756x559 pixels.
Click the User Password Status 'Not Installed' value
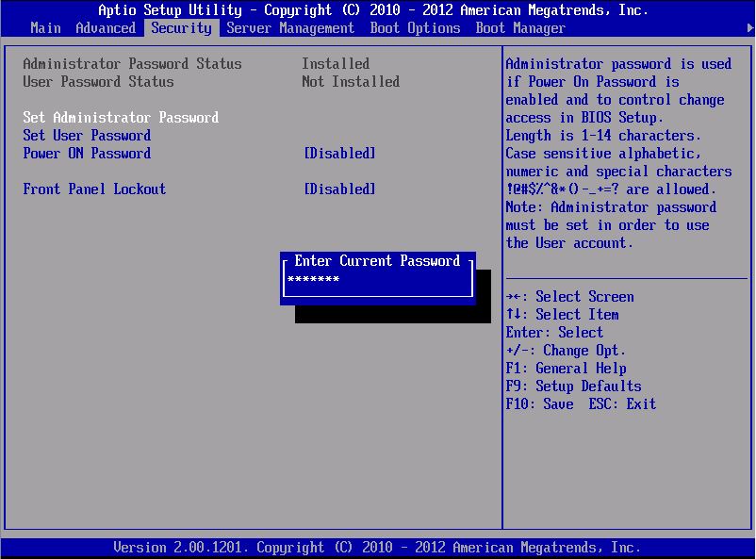coord(351,82)
